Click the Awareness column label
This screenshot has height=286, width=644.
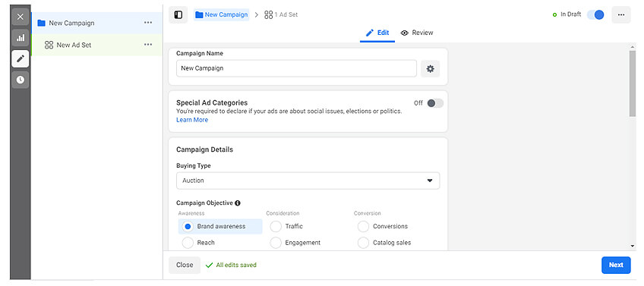191,213
